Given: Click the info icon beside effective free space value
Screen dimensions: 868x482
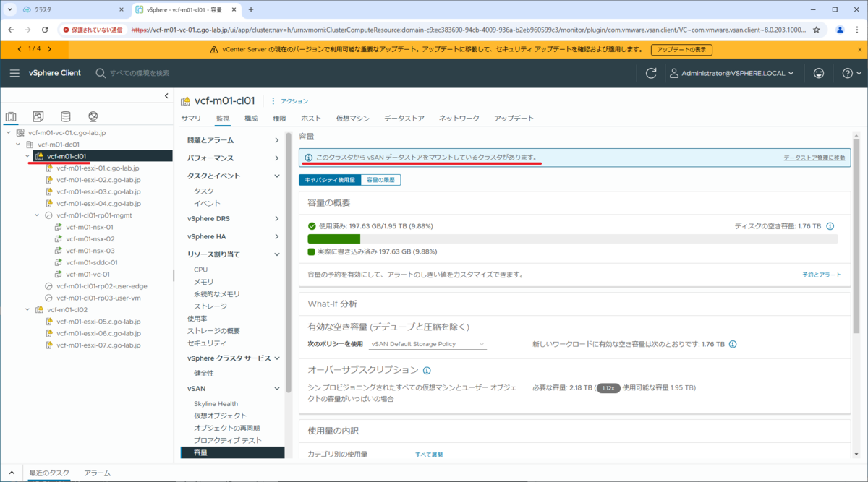Looking at the screenshot, I should [x=733, y=344].
